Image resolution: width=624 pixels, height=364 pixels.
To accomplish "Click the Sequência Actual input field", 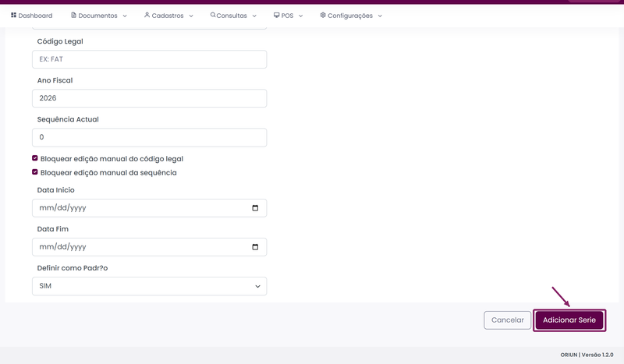I will (149, 137).
